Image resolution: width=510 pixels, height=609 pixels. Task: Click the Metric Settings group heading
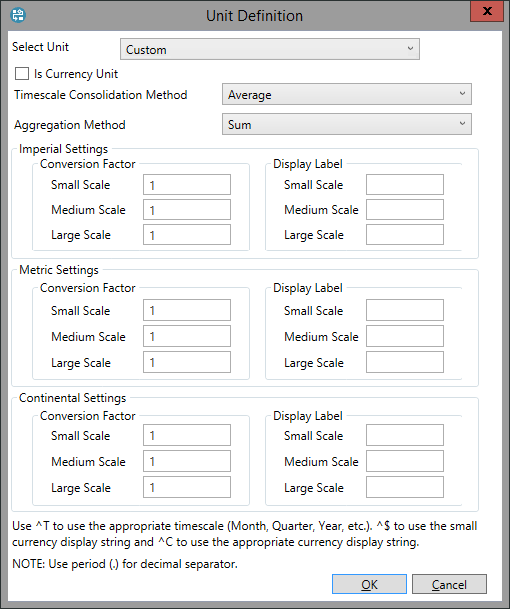pos(59,270)
